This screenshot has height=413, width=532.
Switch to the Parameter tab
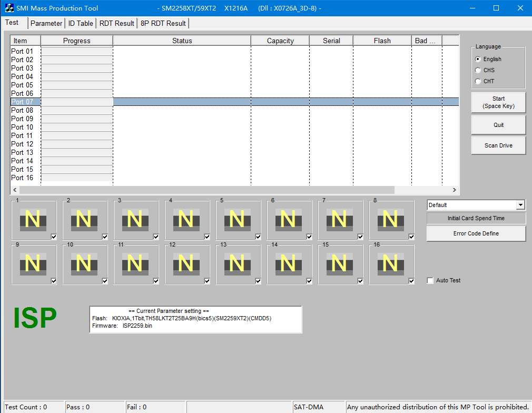(x=46, y=23)
